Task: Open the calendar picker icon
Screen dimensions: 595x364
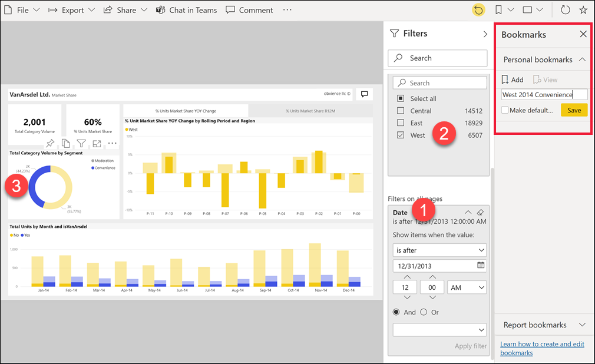Action: pyautogui.click(x=480, y=265)
